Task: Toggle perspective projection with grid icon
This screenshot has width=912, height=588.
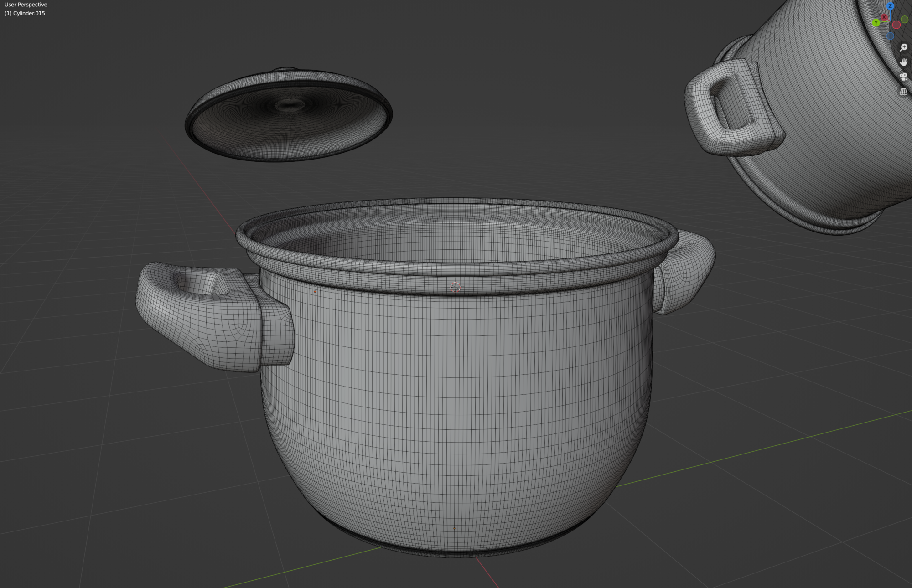Action: point(903,92)
